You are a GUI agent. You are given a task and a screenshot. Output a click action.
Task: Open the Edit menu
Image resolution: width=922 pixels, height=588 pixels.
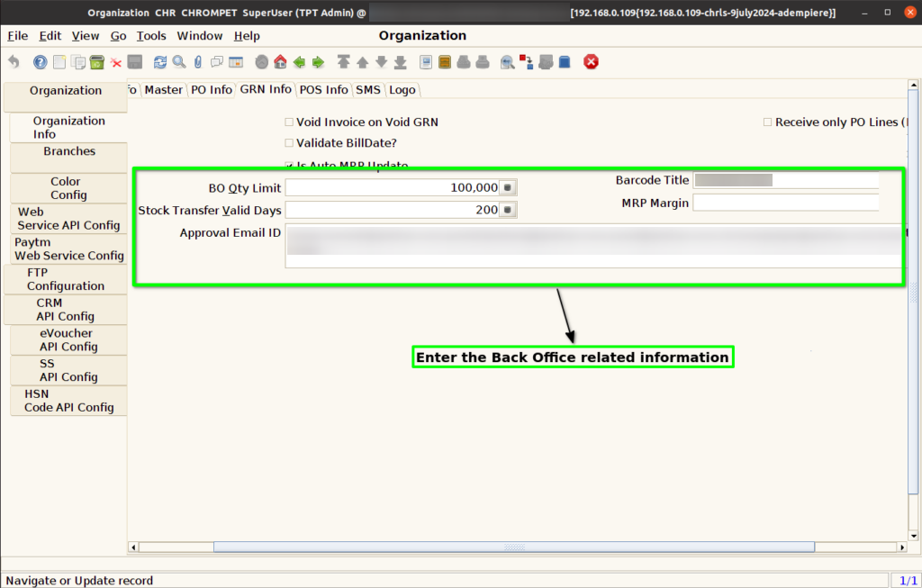tap(50, 36)
